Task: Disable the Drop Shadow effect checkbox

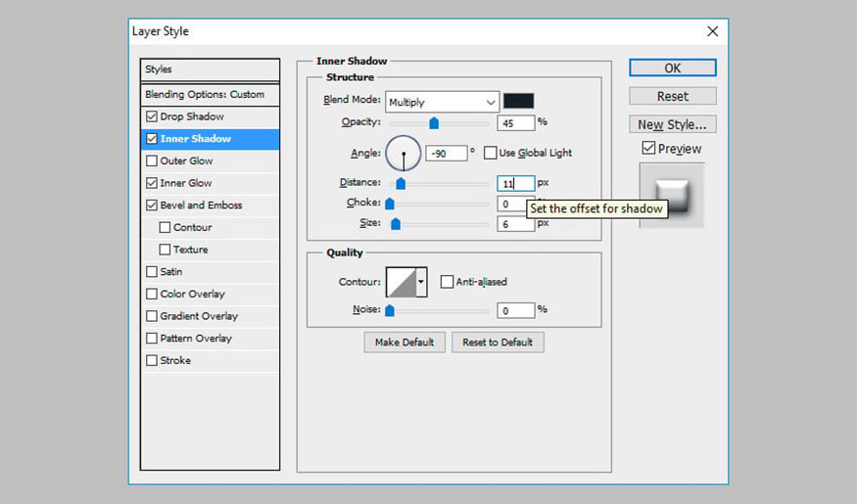Action: [151, 116]
